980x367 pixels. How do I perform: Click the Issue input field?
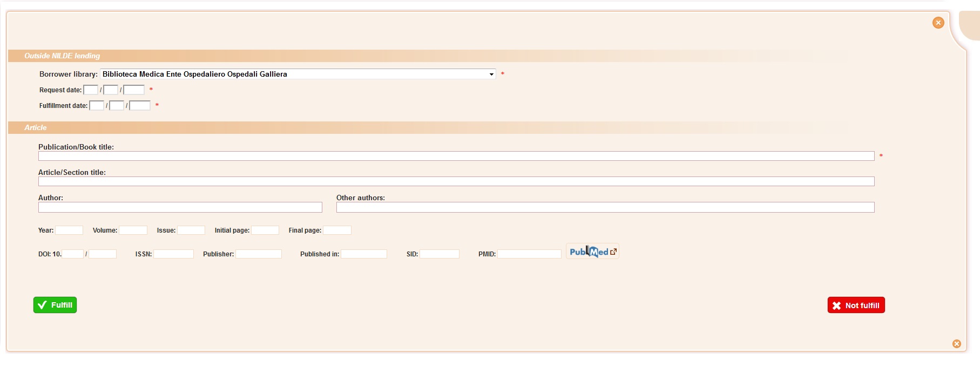pos(191,230)
